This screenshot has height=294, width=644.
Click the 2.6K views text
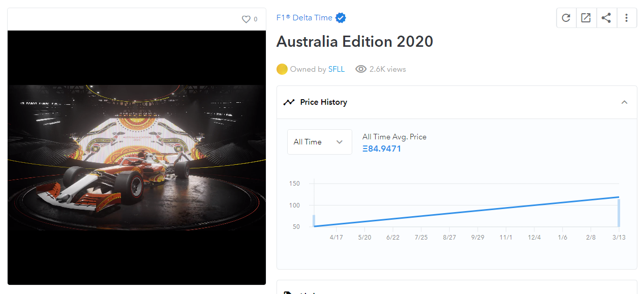(387, 69)
